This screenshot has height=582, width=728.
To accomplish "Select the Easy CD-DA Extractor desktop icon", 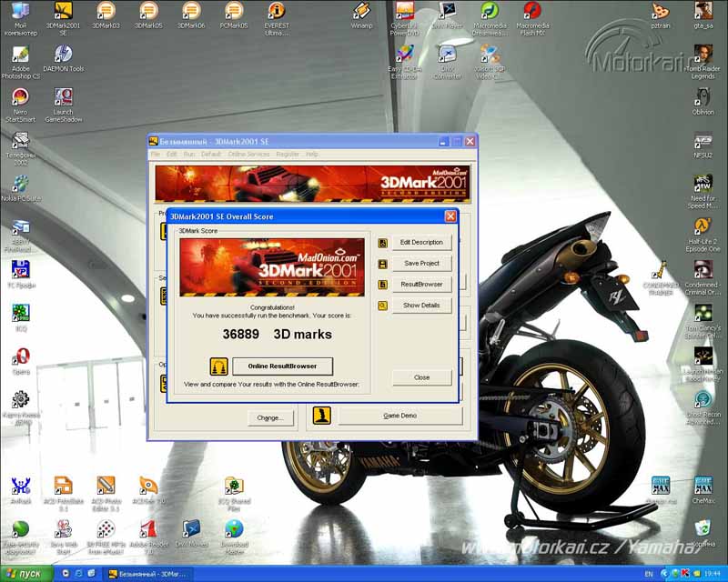I will 404,62.
